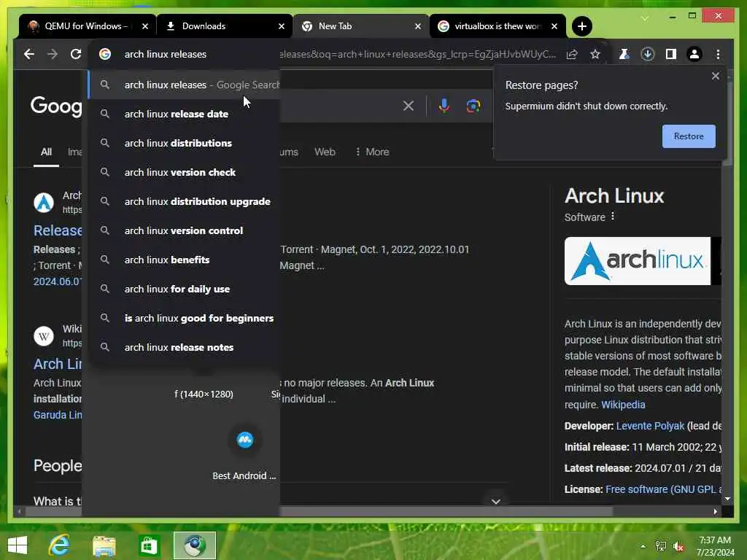Go back using the browser back arrow
This screenshot has height=560, width=747.
(29, 54)
